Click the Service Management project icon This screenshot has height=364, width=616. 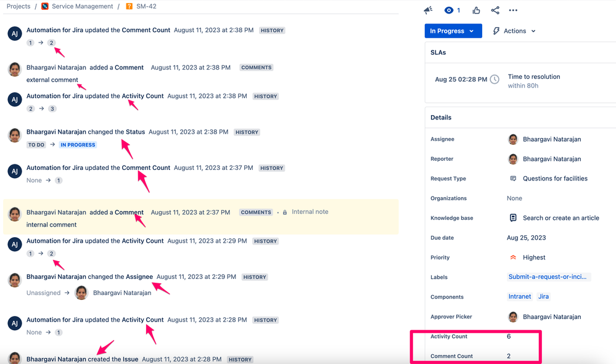tap(45, 6)
